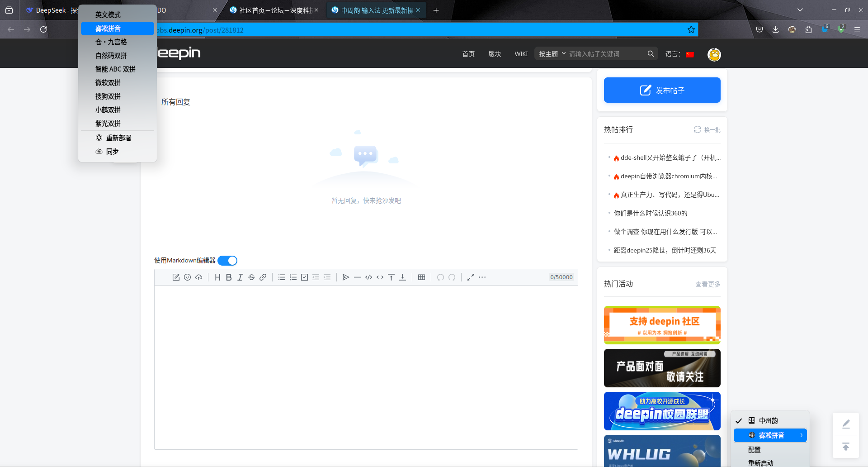This screenshot has height=467, width=868.
Task: Toggle the 使用Markdown编辑器 switch
Action: coord(227,261)
